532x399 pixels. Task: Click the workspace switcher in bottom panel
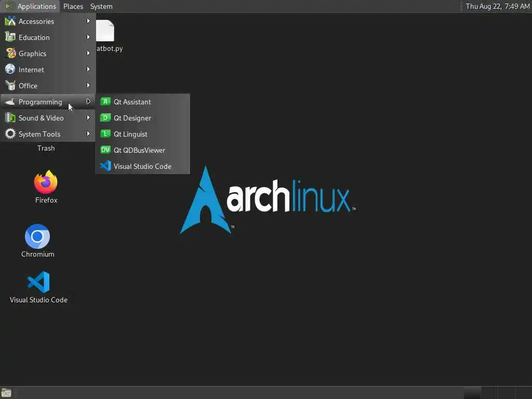(x=497, y=393)
